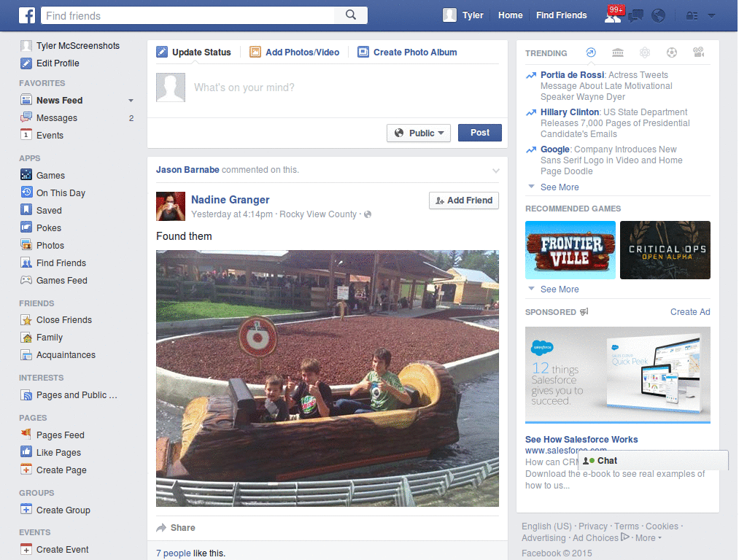The image size is (747, 560).
Task: Open the FrontierVille game thumbnail
Action: [570, 250]
